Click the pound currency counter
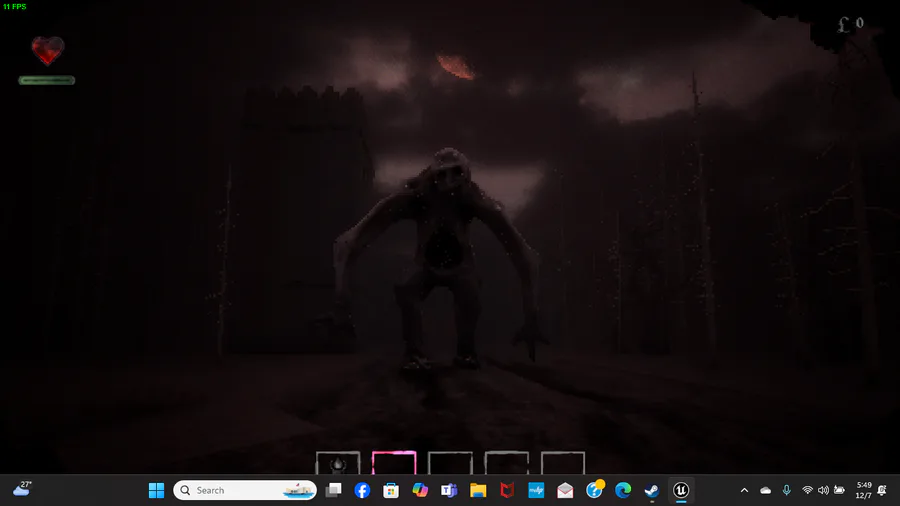The height and width of the screenshot is (506, 900). tap(851, 24)
